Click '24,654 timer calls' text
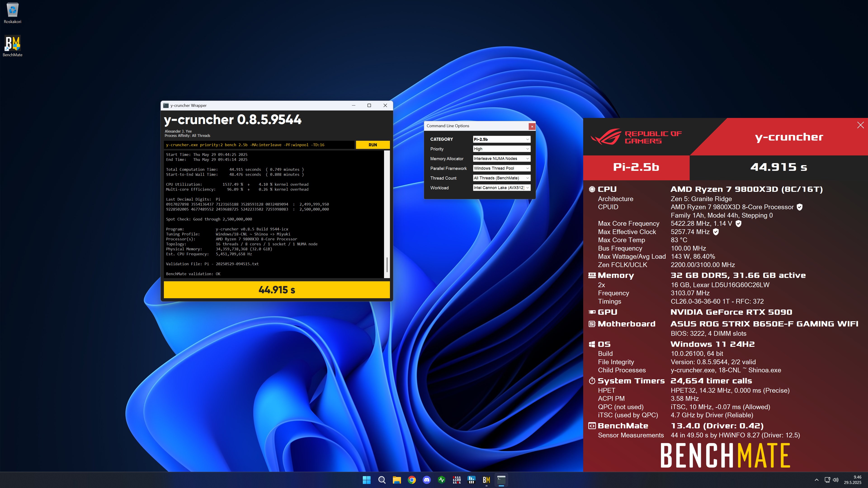868x488 pixels. coord(711,381)
